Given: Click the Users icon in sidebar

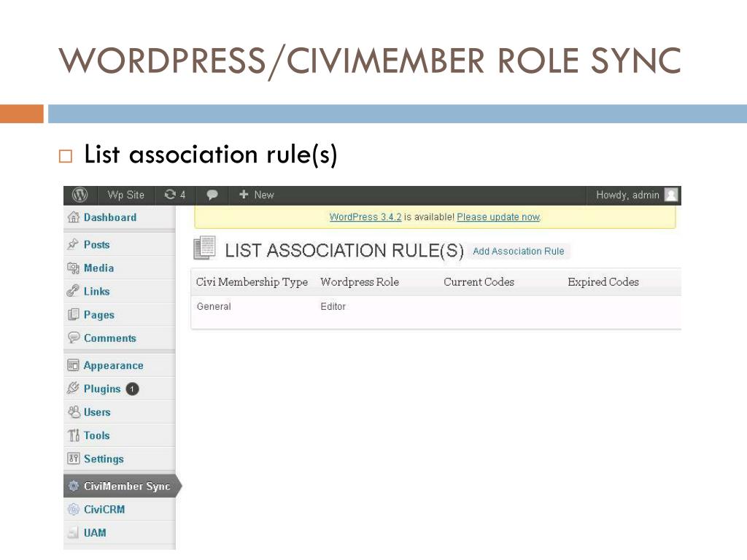Looking at the screenshot, I should 74,412.
